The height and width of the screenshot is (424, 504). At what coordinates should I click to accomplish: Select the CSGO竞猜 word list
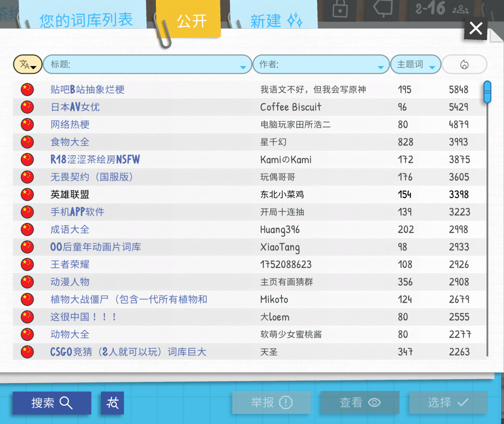(250, 352)
